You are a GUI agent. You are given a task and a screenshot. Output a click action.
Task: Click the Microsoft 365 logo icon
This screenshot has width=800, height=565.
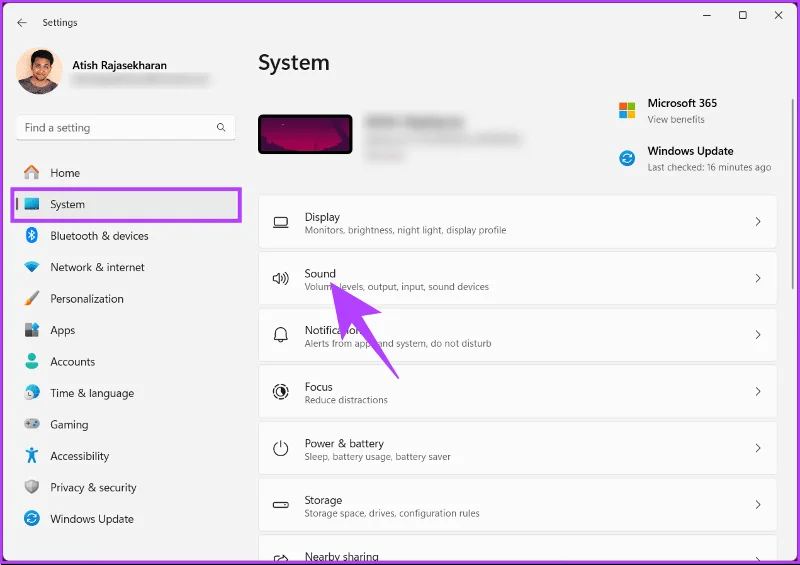(x=627, y=110)
